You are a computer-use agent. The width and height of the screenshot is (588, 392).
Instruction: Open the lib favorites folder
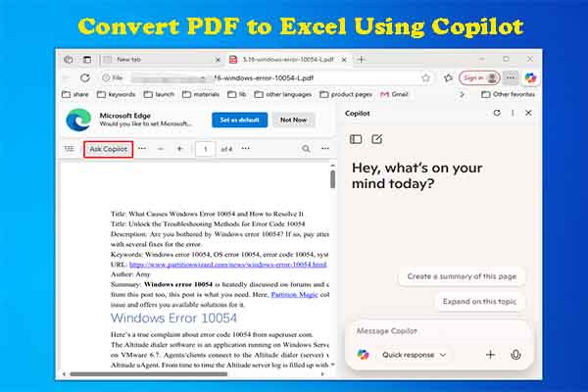237,94
